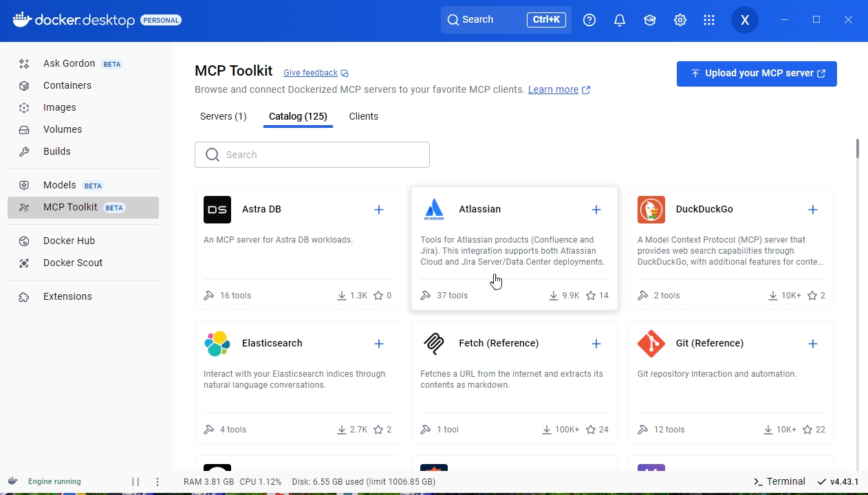Add the Atlassian server with plus

click(x=596, y=210)
